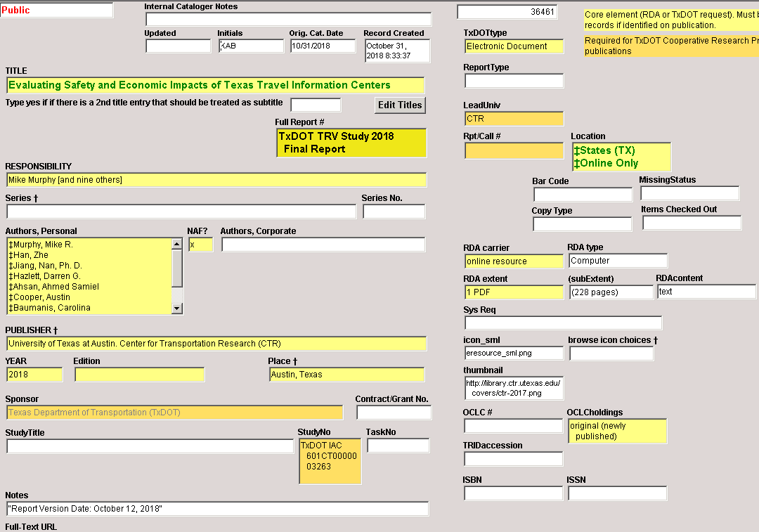Click the TRIDaccession field

[514, 459]
